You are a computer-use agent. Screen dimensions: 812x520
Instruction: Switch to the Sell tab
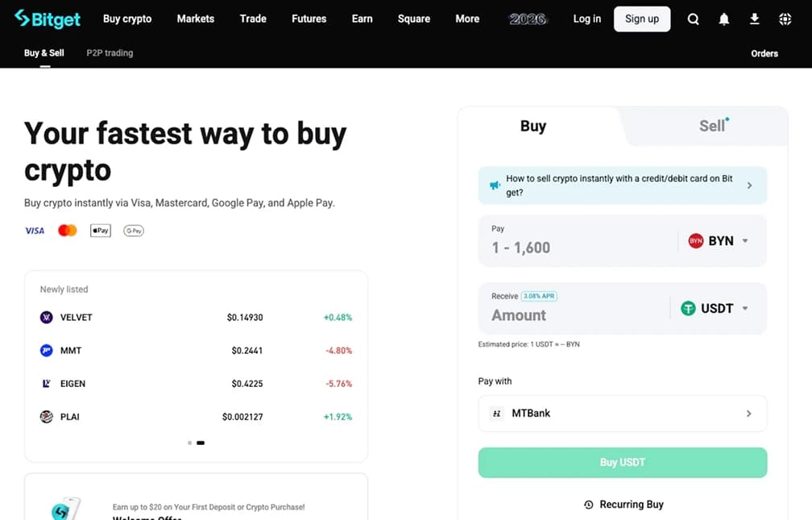(712, 126)
